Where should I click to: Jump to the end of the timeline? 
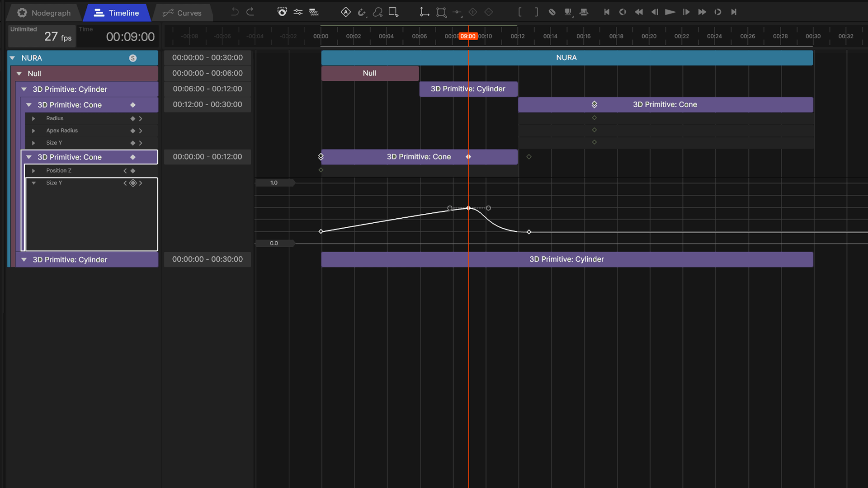point(734,12)
